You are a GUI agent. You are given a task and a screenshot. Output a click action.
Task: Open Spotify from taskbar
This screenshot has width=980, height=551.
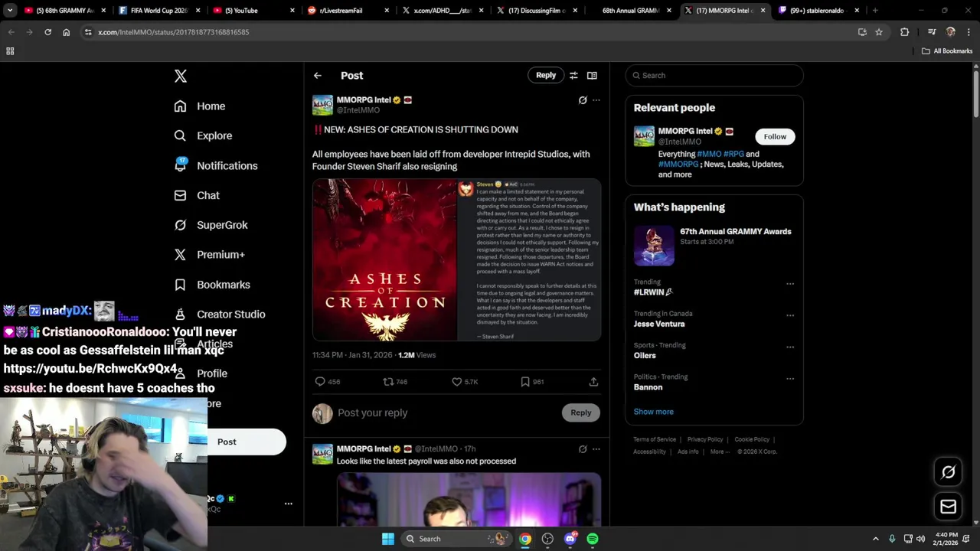pyautogui.click(x=593, y=539)
